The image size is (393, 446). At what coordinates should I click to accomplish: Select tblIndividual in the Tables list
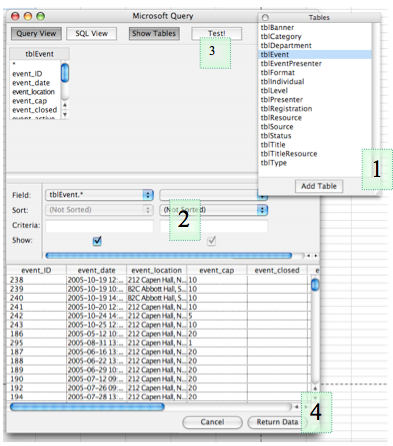tap(315, 82)
